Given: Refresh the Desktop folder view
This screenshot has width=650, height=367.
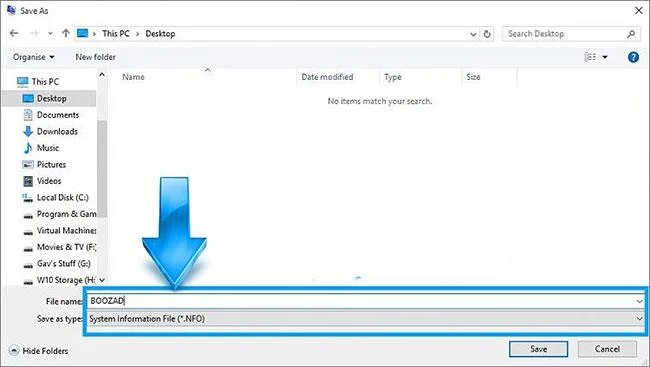Looking at the screenshot, I should (x=487, y=34).
